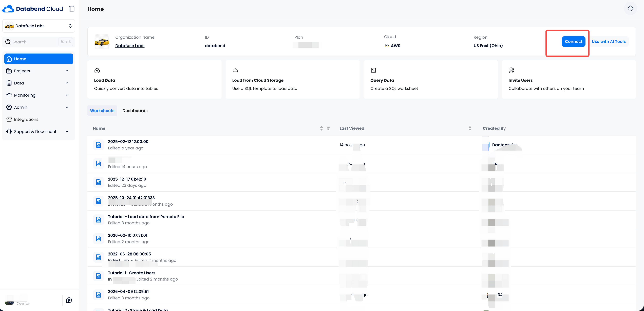The height and width of the screenshot is (311, 644).
Task: Open the Datafuse Labs organization link
Action: (x=130, y=46)
